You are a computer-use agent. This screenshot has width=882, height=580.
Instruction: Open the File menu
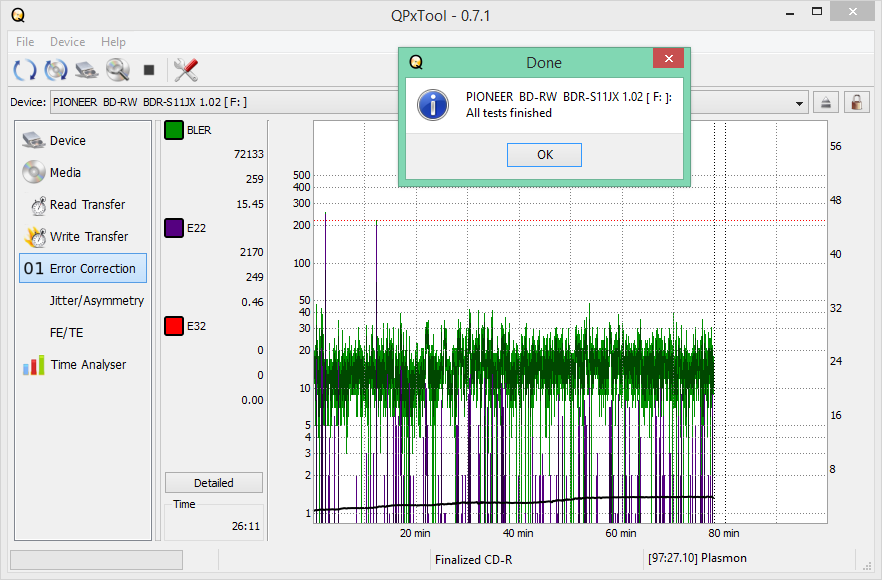point(25,42)
